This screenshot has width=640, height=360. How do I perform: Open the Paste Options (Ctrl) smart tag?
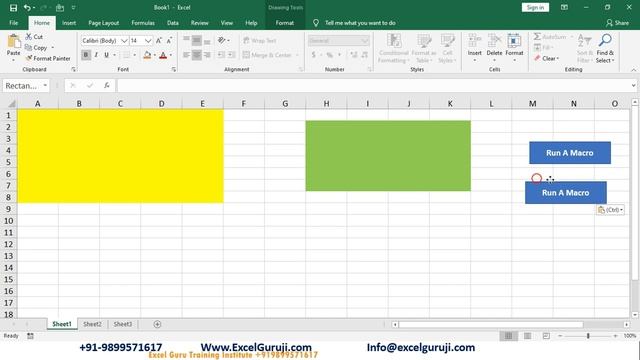[x=610, y=210]
